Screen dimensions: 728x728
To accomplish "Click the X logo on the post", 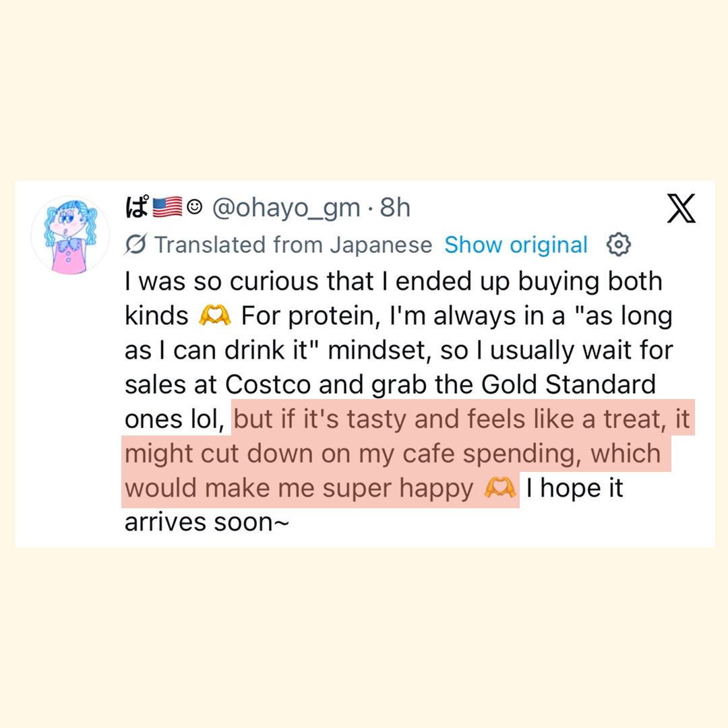I will 681,208.
